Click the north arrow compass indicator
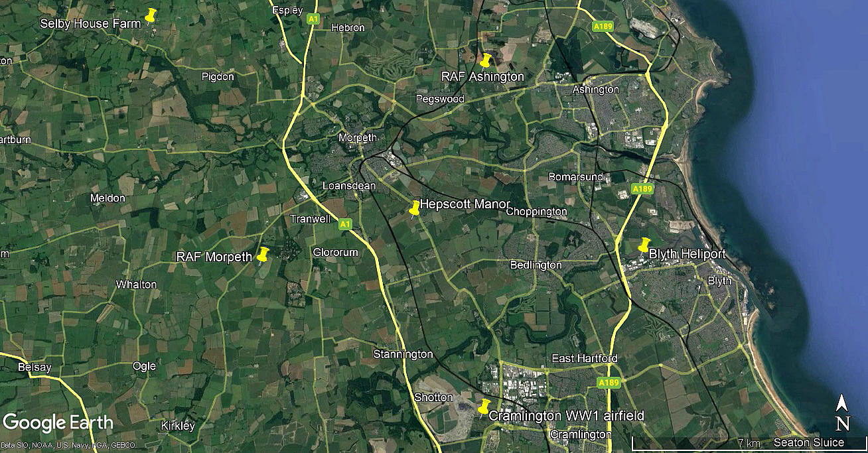This screenshot has width=868, height=453. tap(842, 413)
